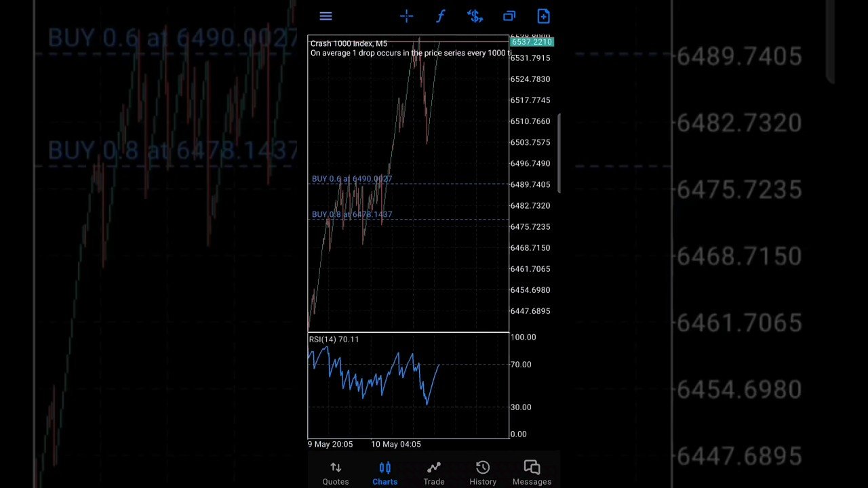Open the chart windows layout icon
868x488 pixels.
click(x=509, y=16)
